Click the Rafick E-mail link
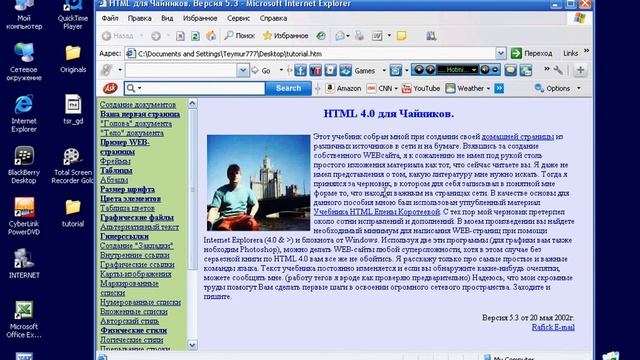Image resolution: width=640 pixels, height=360 pixels. click(x=553, y=327)
